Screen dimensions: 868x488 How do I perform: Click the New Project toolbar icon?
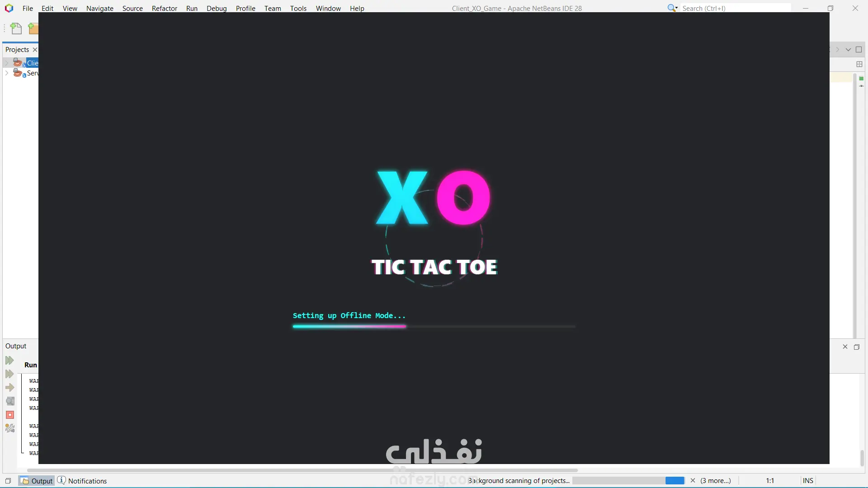pyautogui.click(x=33, y=29)
